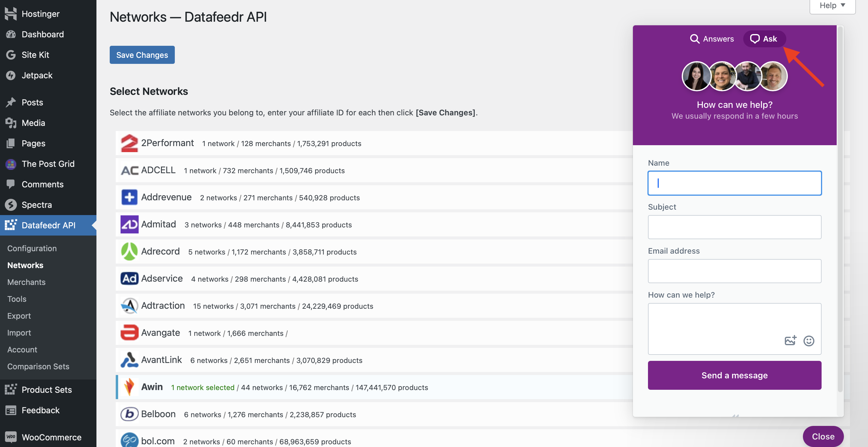Expand the Adrecord network row

pos(374,252)
